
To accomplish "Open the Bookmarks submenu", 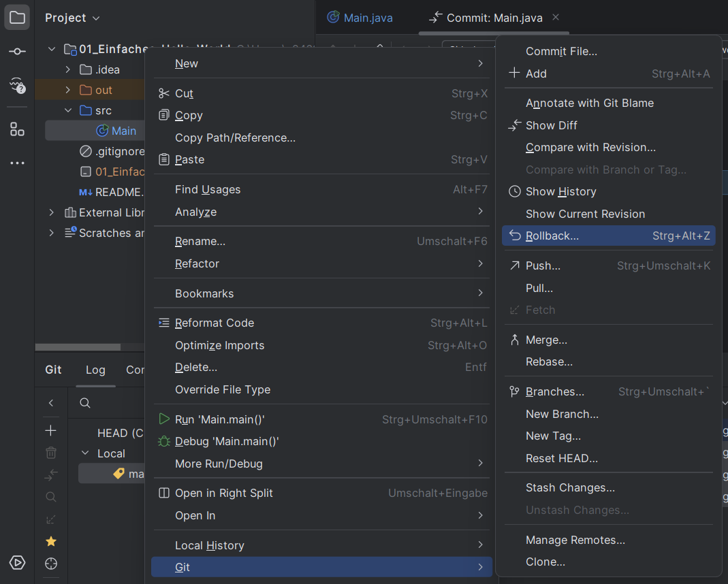I will click(321, 293).
